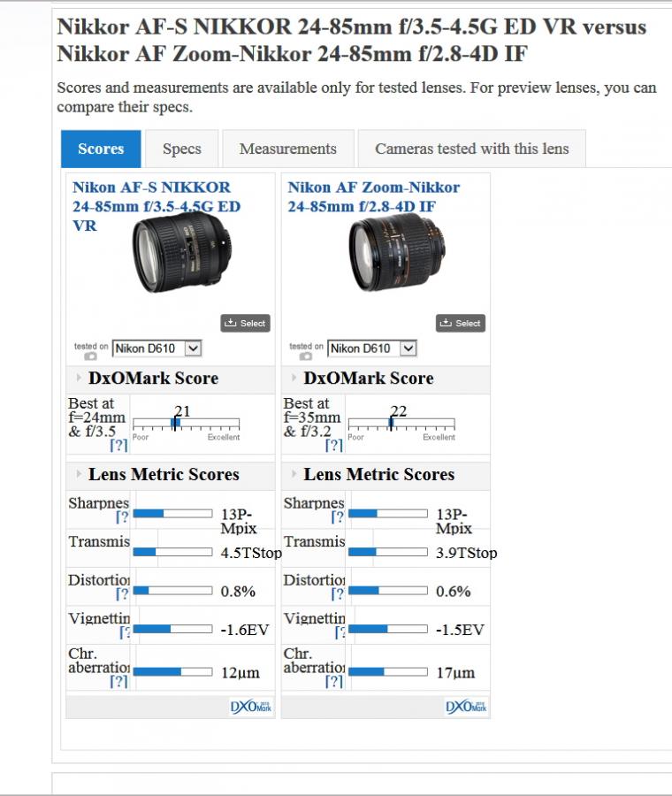Click the AF-S NIKKOR lens product photo
Screen dimensions: 672x796
[181, 252]
